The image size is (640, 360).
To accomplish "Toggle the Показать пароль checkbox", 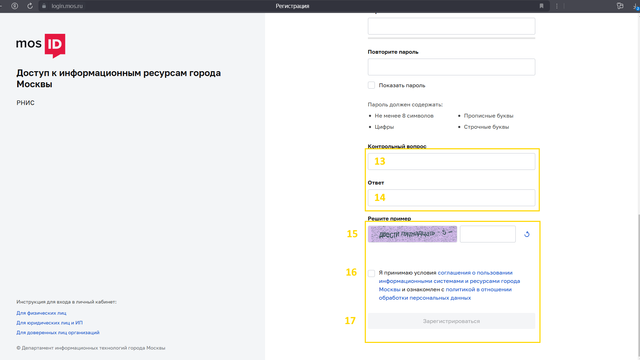I will point(371,85).
